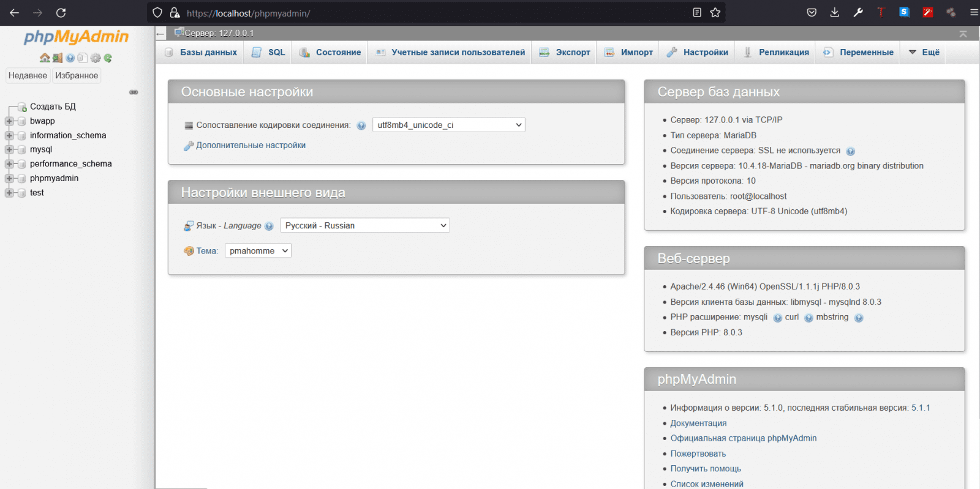Open the Дополнительные настройки link

(251, 145)
